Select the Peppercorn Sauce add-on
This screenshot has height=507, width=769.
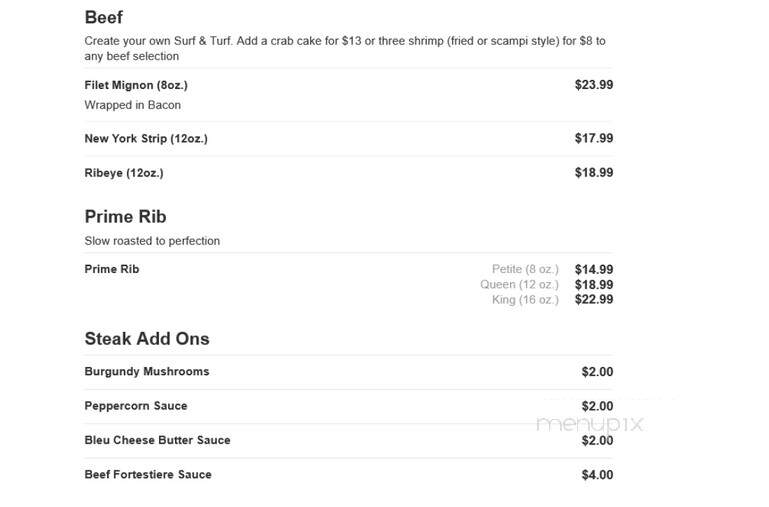click(136, 406)
